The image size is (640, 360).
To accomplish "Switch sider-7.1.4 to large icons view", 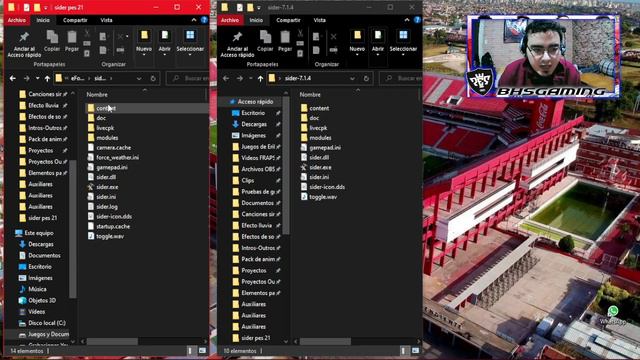I will point(416,351).
